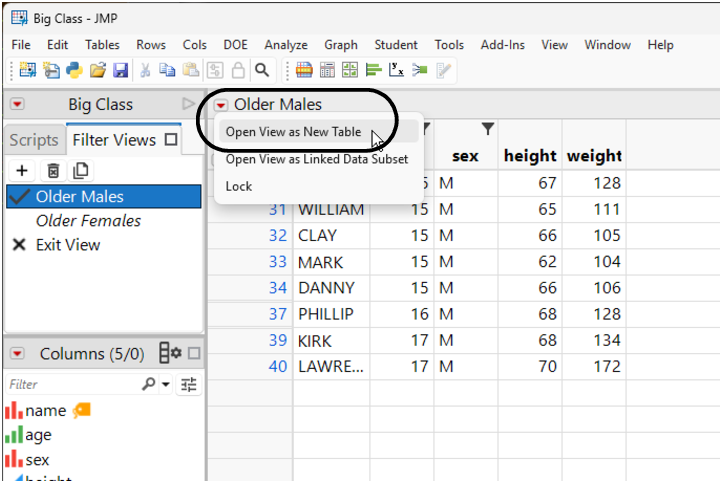Toggle the Filter Views tab square box
Image resolution: width=722 pixels, height=483 pixels.
(171, 140)
